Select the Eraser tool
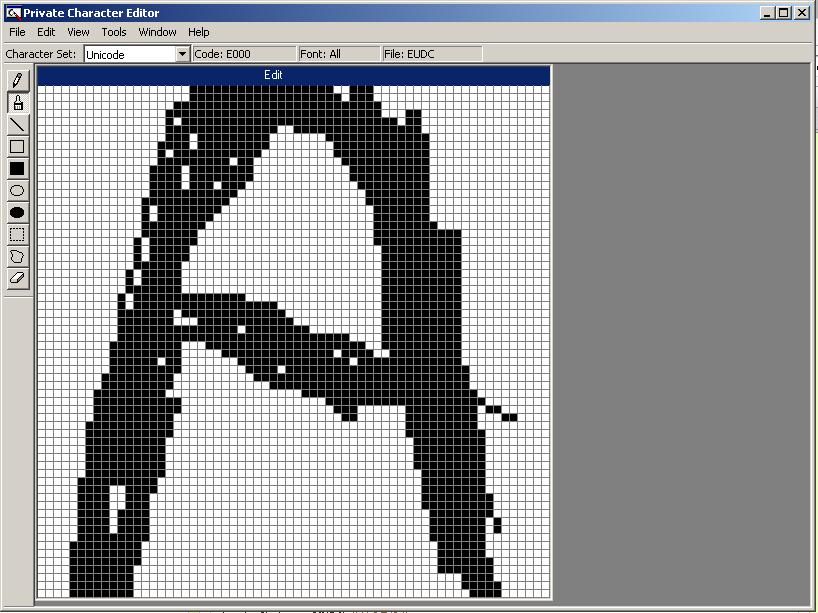The height and width of the screenshot is (613, 818). pos(17,278)
